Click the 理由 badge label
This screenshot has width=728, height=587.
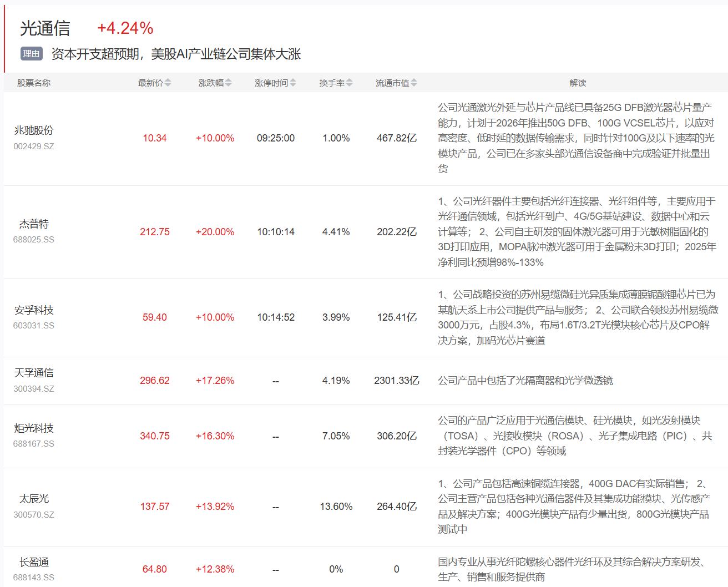coord(32,54)
